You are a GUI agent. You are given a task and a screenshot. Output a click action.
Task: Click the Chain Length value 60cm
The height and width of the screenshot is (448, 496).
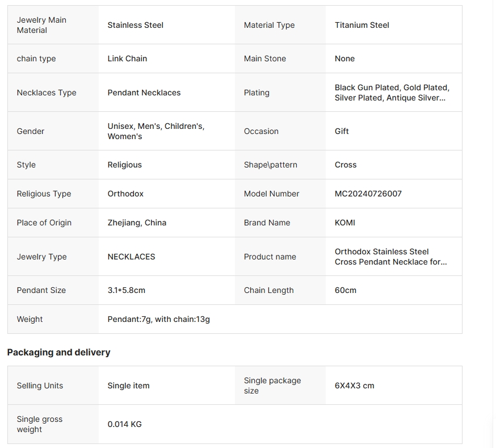(x=345, y=290)
